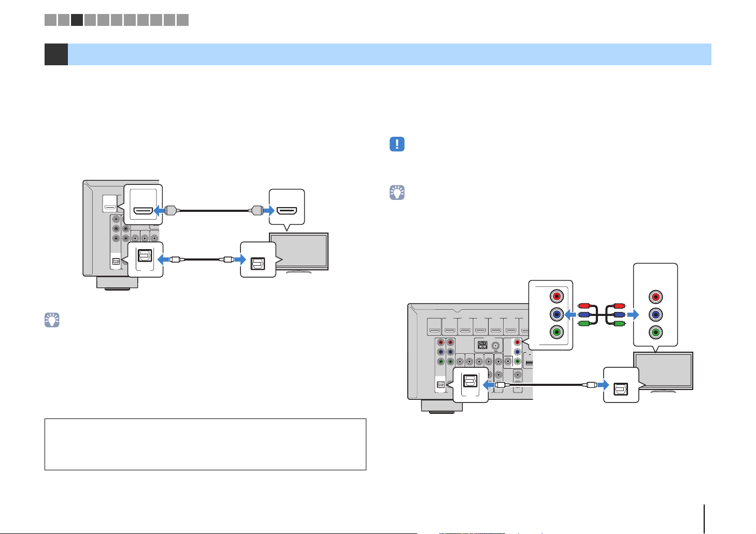This screenshot has height=534, width=756.
Task: Click inside the empty bordered note box
Action: pos(205,444)
